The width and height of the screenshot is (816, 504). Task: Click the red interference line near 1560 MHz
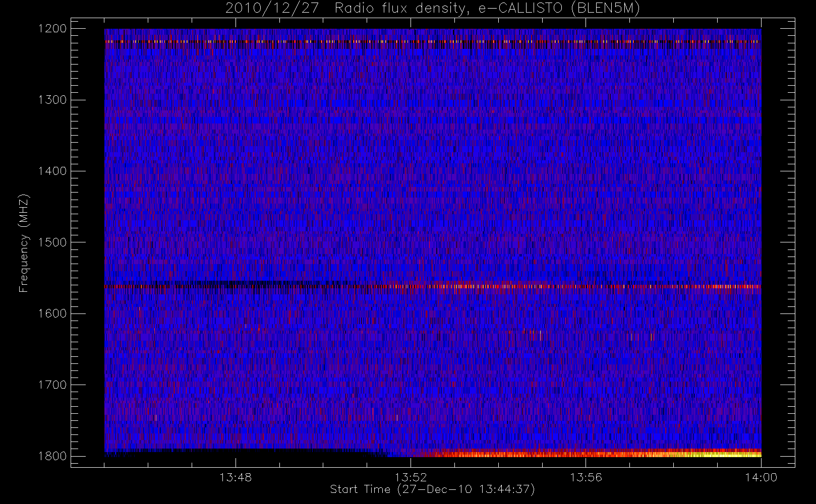click(433, 286)
